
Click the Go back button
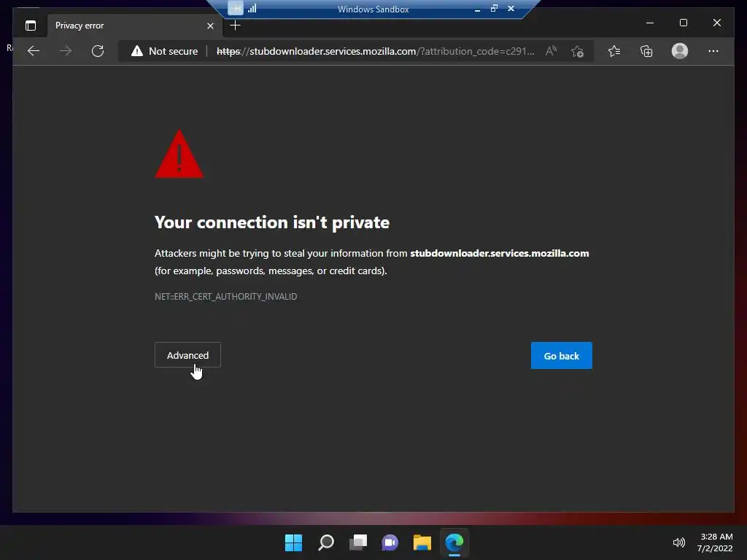tap(561, 355)
